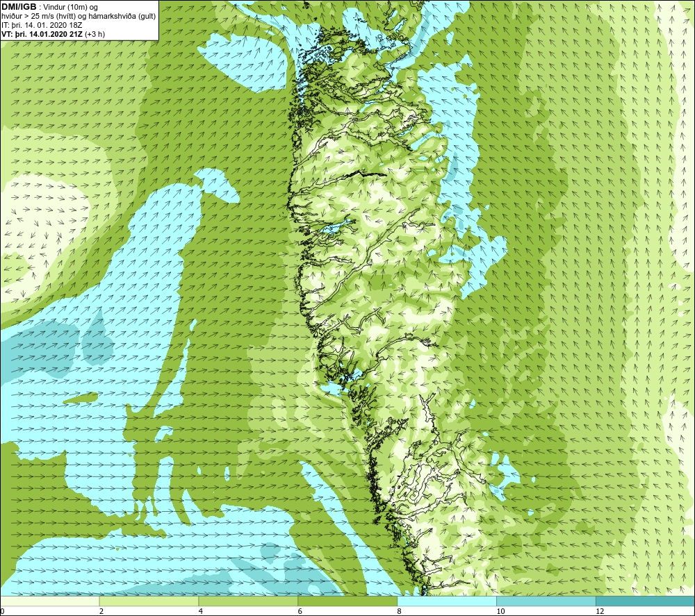Click the scale label '2'
Image resolution: width=695 pixels, height=616 pixels.
[101, 612]
